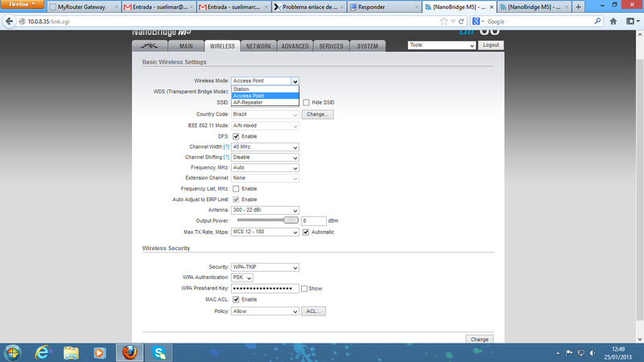Switch to NETWORK tab
Image resolution: width=644 pixels, height=362 pixels.
pyautogui.click(x=258, y=47)
